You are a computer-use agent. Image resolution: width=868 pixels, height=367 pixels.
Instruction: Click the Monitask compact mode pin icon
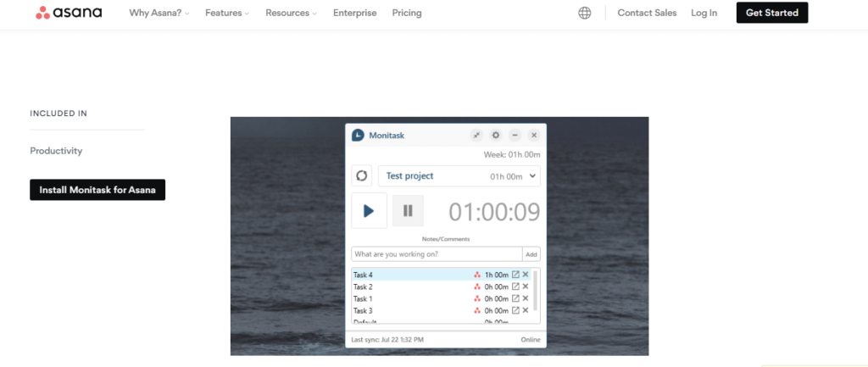click(476, 135)
